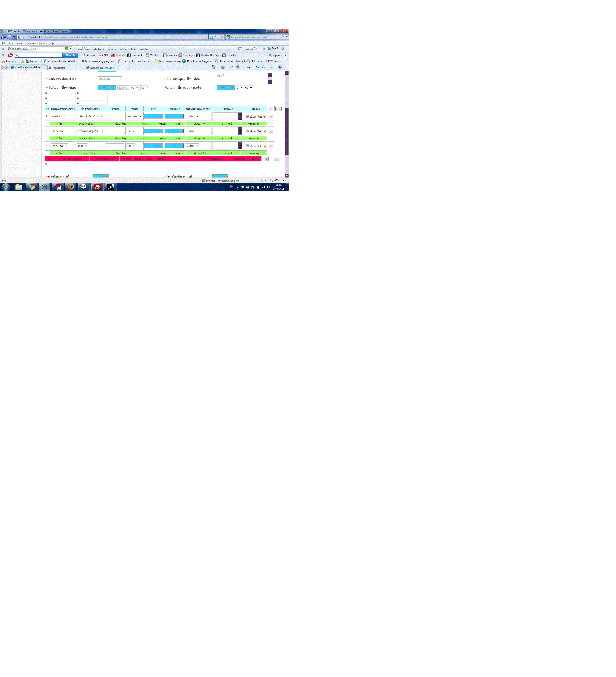616x677 pixels.
Task: Click the Print icon in command bar
Action: click(x=238, y=67)
